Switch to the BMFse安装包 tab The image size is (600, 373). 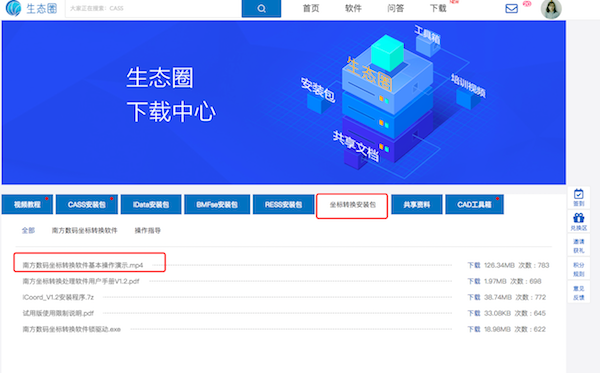pos(217,205)
